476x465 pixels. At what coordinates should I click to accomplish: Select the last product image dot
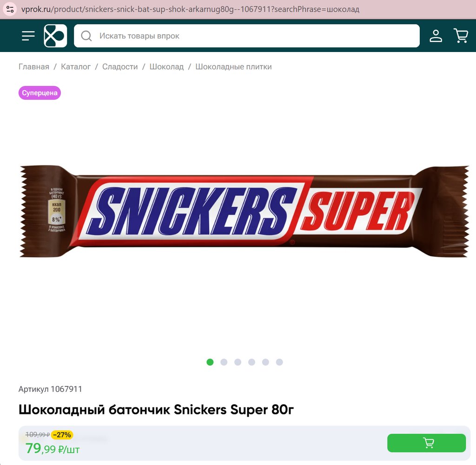279,362
